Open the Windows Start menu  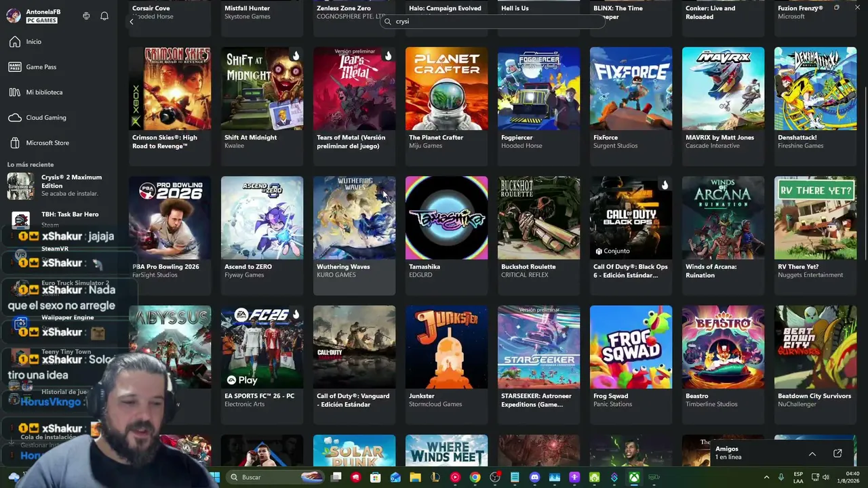click(x=216, y=477)
